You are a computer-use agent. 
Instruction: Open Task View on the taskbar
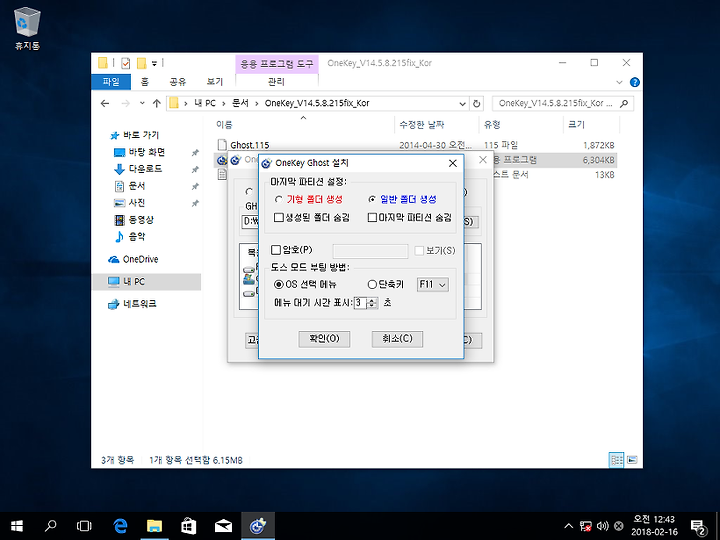tap(84, 526)
